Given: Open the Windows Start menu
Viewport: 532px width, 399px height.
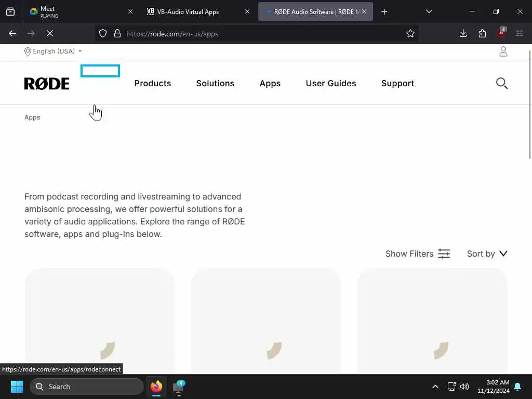Looking at the screenshot, I should 17,387.
